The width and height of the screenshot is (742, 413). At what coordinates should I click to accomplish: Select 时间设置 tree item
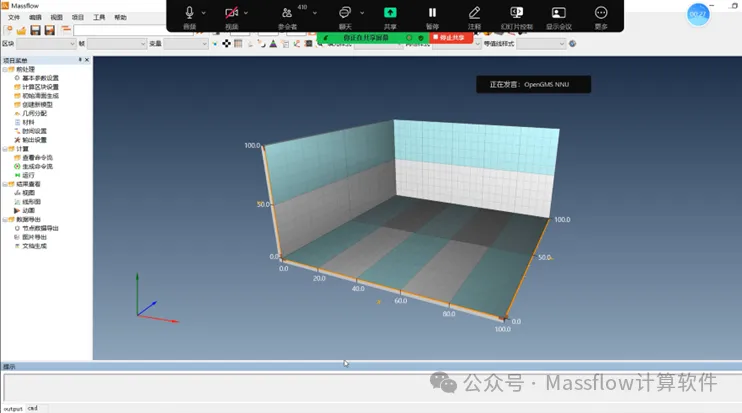tap(35, 131)
